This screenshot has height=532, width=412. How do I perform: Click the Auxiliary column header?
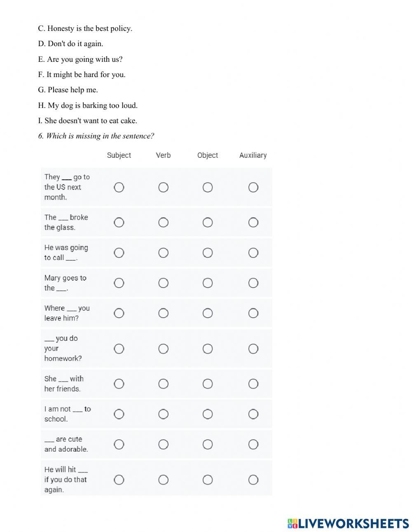click(253, 155)
